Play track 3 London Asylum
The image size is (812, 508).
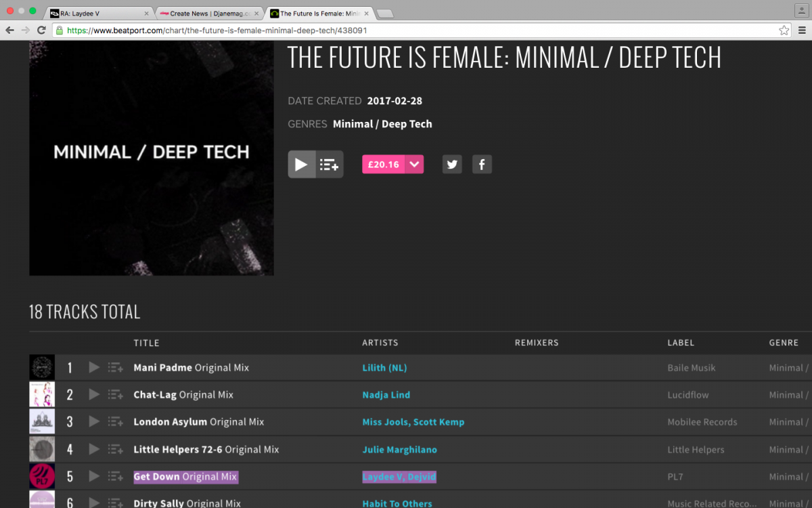click(x=94, y=422)
